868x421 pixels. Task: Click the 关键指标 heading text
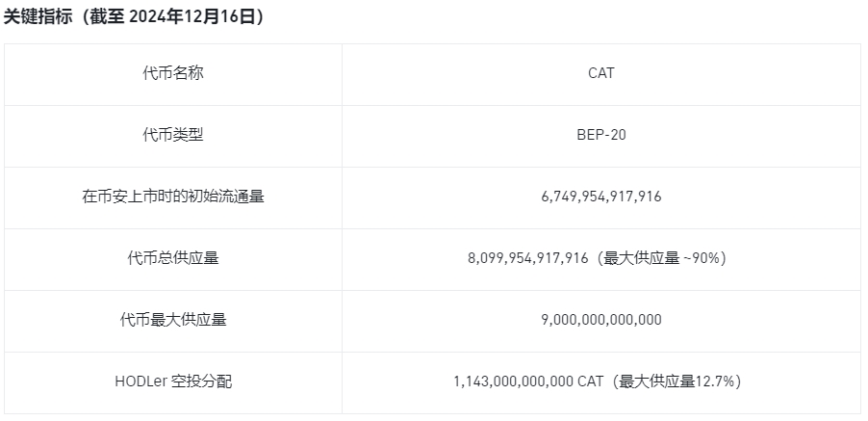[34, 17]
